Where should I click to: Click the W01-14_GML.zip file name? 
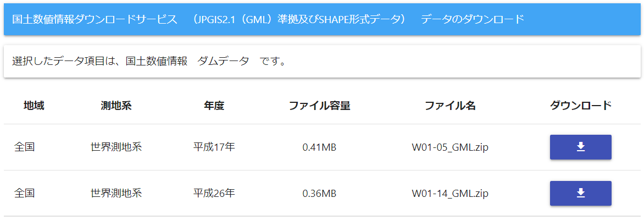450,194
